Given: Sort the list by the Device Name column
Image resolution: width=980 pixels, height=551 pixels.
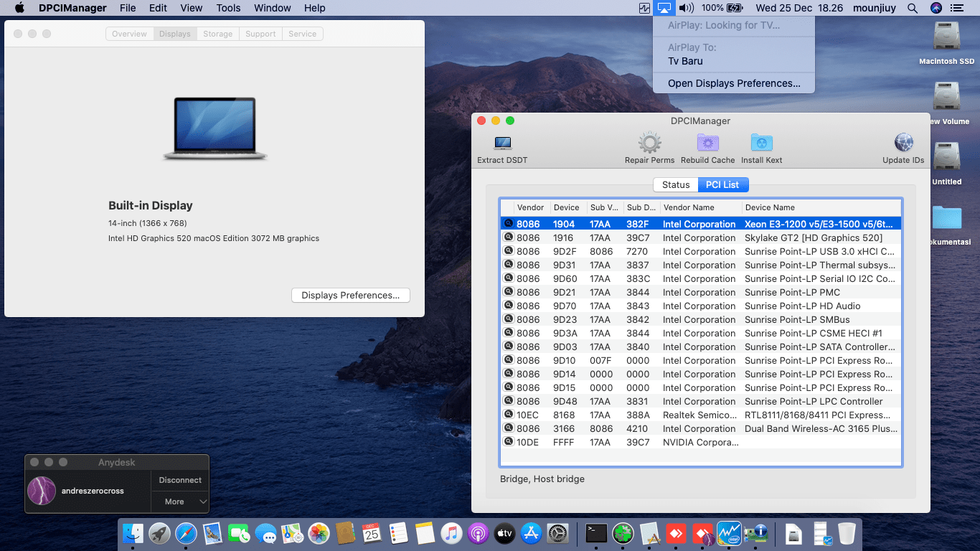Looking at the screenshot, I should [x=821, y=207].
